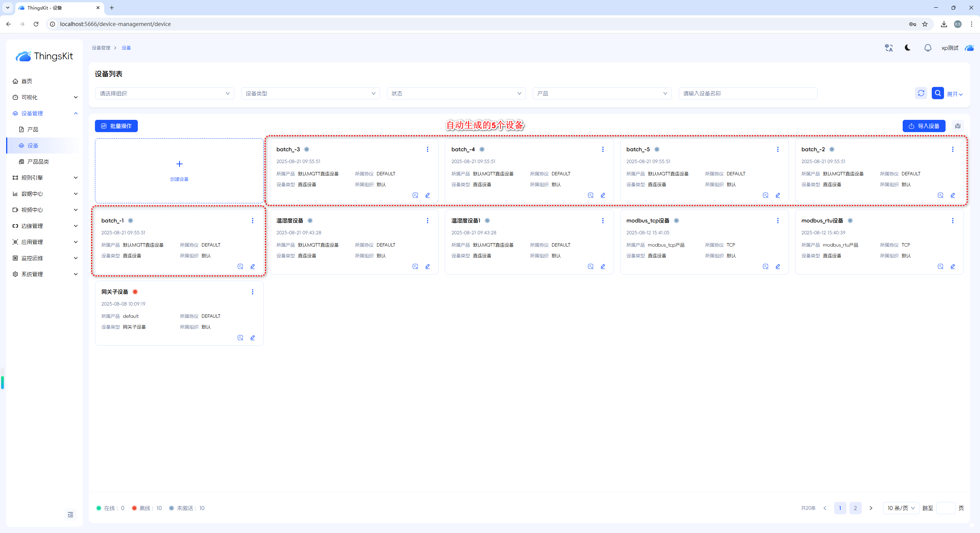The width and height of the screenshot is (980, 533).
Task: Open the 设备类型 dropdown
Action: tap(310, 93)
